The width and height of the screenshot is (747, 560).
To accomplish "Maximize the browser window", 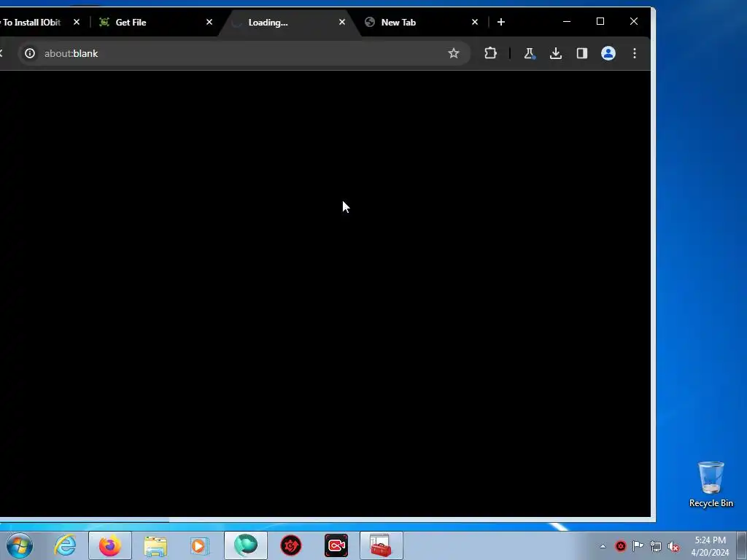I will point(600,21).
